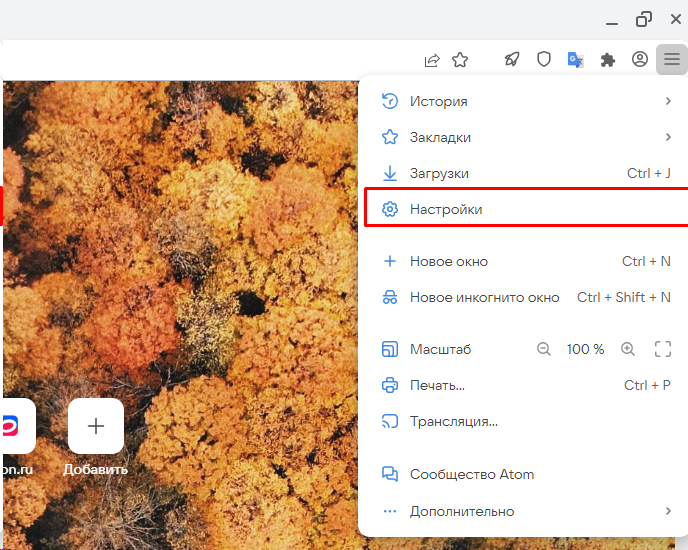Click the Масштаб scale icon
Viewport: 688px width, 550px height.
(390, 349)
